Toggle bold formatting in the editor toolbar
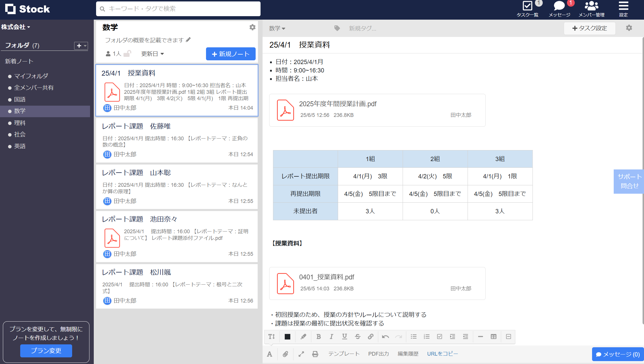The width and height of the screenshot is (644, 364). pos(319,337)
